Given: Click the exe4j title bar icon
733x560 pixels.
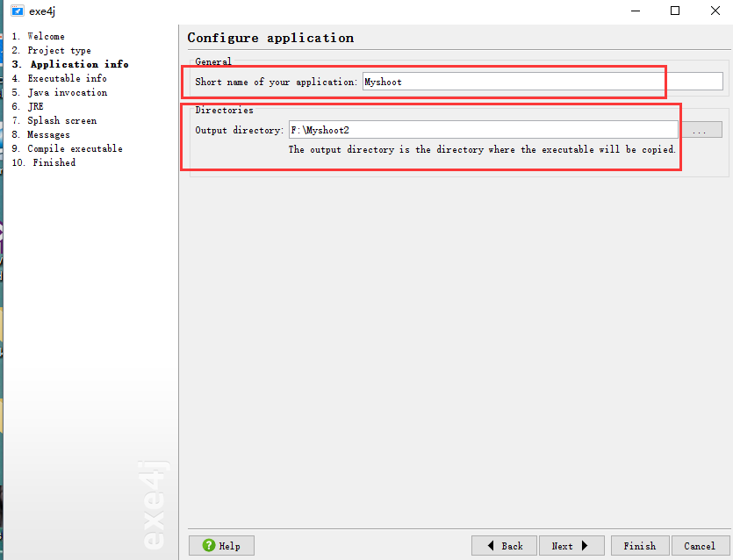Looking at the screenshot, I should 18,11.
